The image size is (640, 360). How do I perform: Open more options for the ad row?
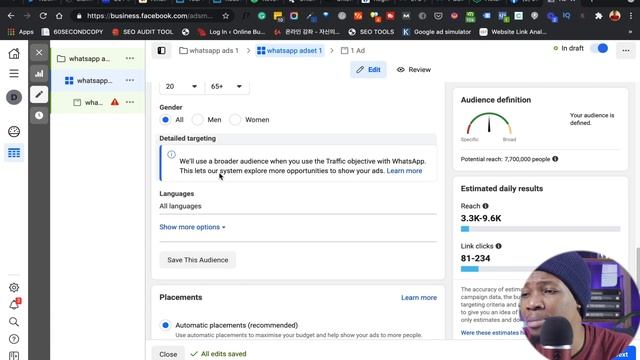130,102
